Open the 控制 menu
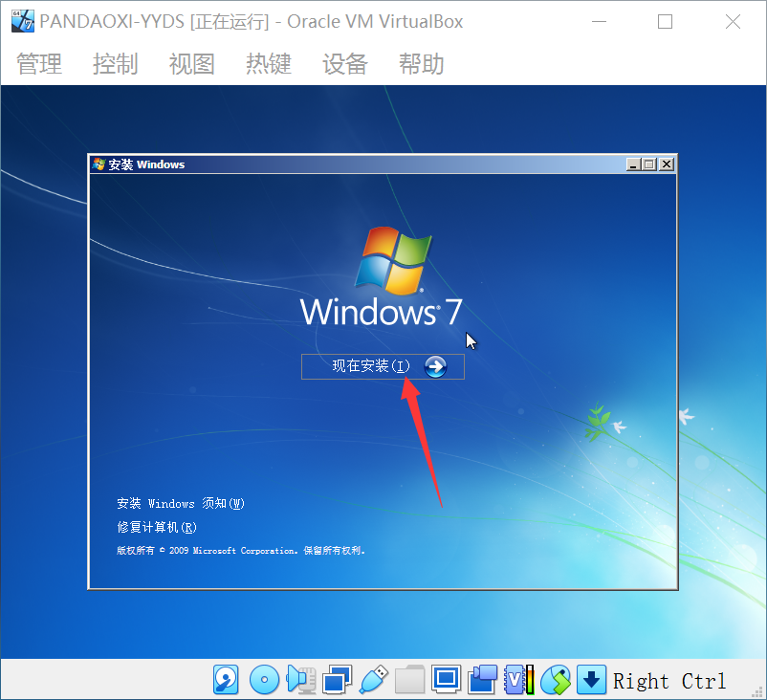The width and height of the screenshot is (767, 700). tap(116, 64)
